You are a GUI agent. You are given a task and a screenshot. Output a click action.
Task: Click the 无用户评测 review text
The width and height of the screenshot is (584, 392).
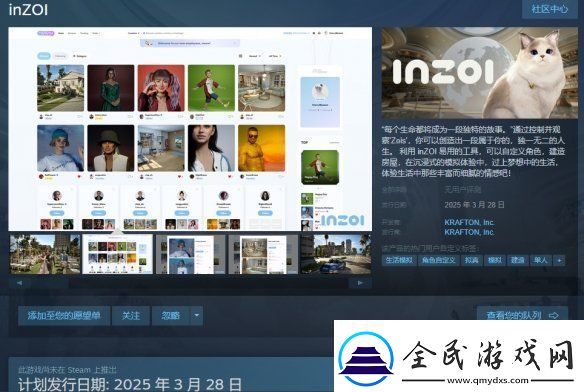pyautogui.click(x=463, y=190)
